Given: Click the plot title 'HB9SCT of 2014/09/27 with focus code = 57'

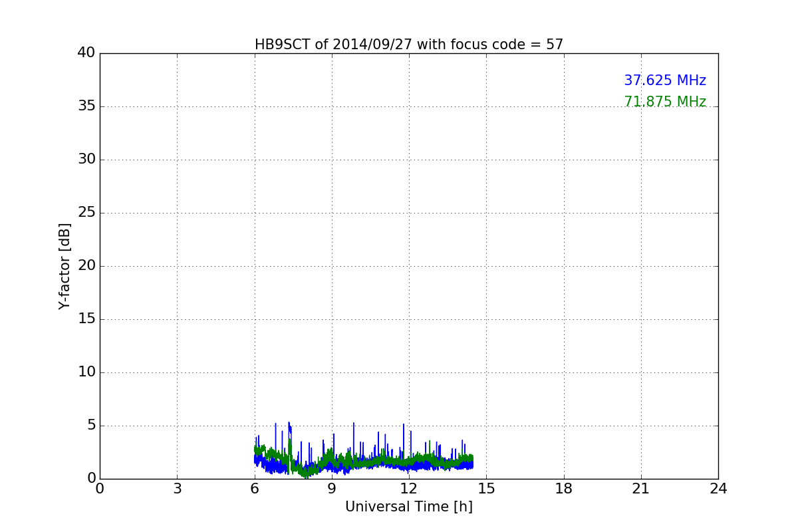Looking at the screenshot, I should point(409,45).
